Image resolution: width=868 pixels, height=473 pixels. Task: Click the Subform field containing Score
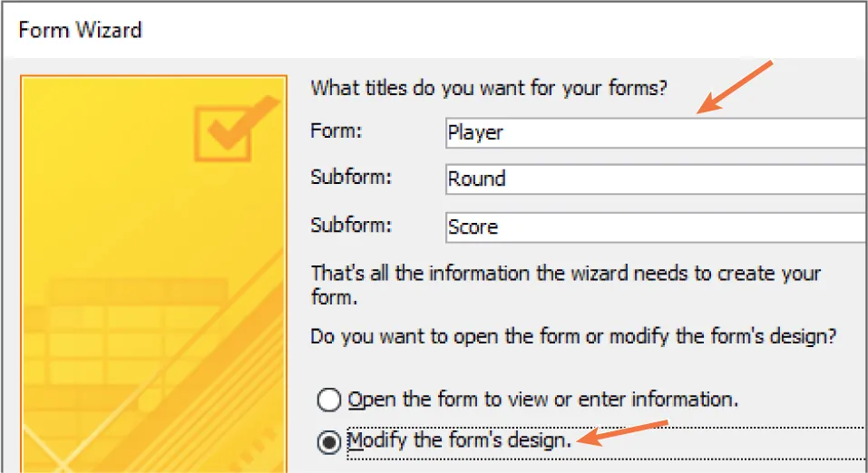pyautogui.click(x=653, y=227)
